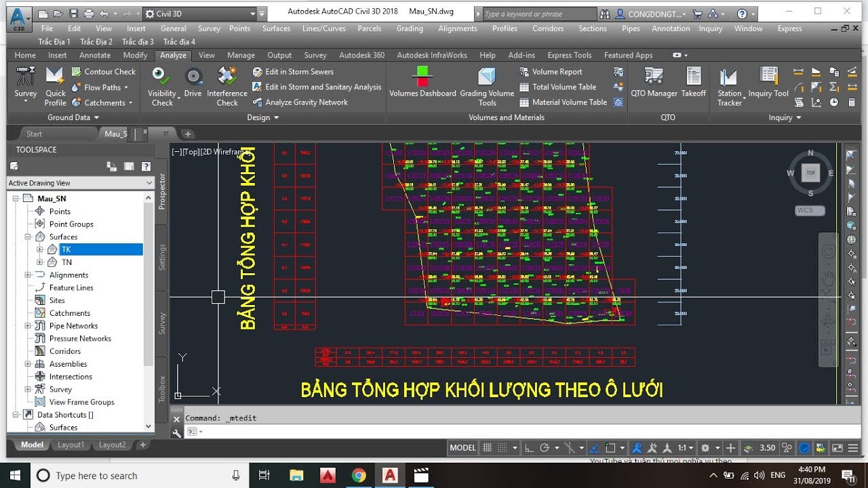Run the Contour Check tool
This screenshot has width=868, height=488.
tap(103, 72)
